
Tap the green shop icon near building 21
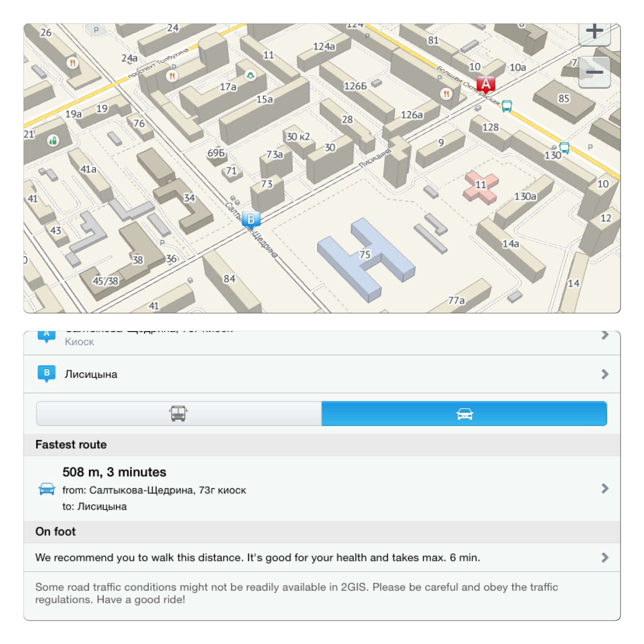[x=53, y=141]
